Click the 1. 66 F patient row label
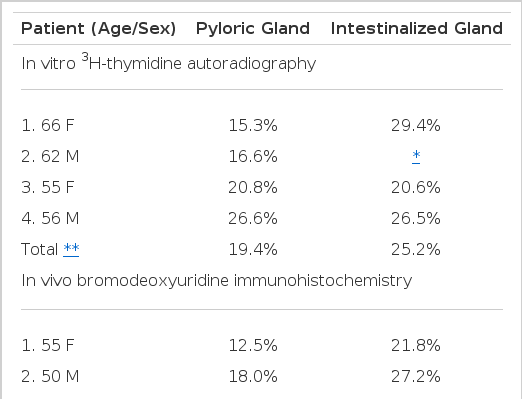The image size is (522, 399). coord(48,126)
